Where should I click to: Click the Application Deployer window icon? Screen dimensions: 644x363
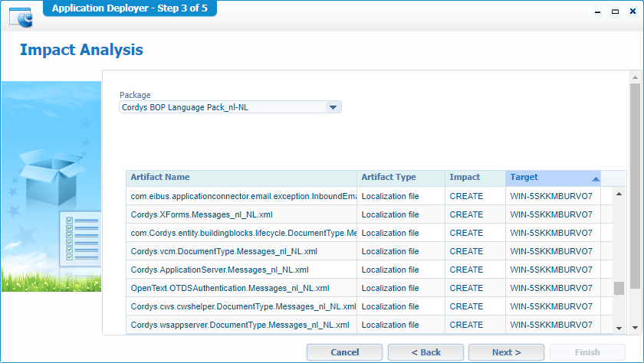(x=21, y=18)
